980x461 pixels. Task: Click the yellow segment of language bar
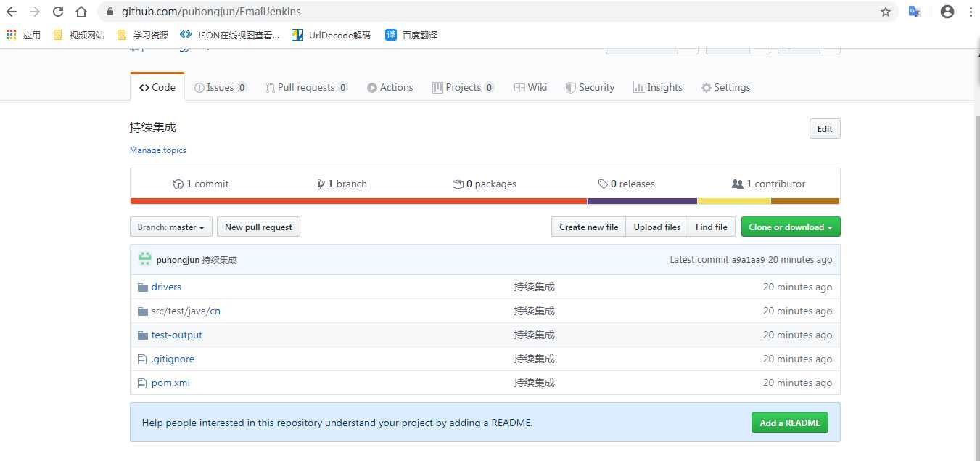(734, 201)
